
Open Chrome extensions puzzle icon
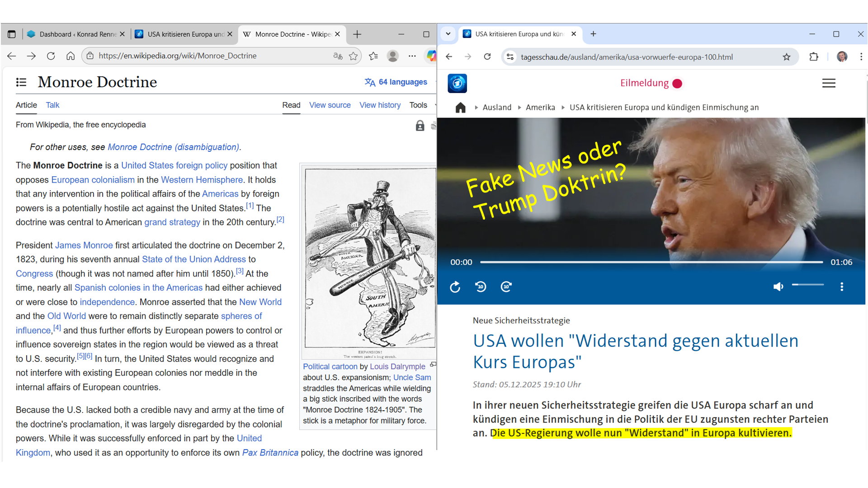(x=814, y=57)
